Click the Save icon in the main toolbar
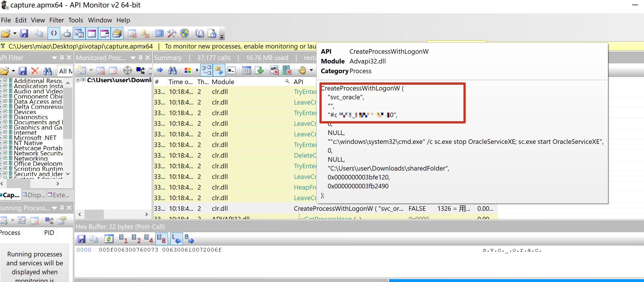 24,33
